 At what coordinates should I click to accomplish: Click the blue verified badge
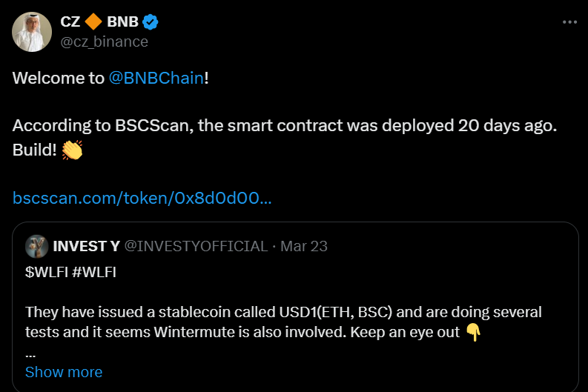150,21
